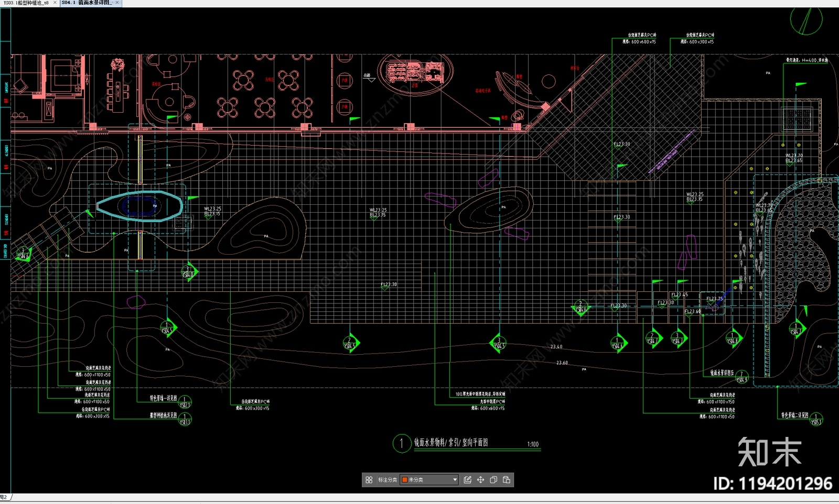
Task: Click the 特色景墙二详见图 annotation text
Action: 794,415
